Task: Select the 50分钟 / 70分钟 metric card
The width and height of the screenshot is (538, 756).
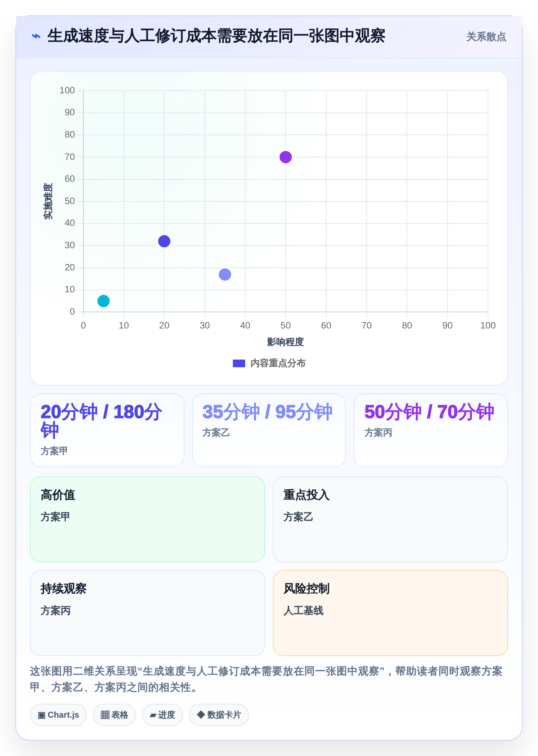Action: tap(431, 430)
